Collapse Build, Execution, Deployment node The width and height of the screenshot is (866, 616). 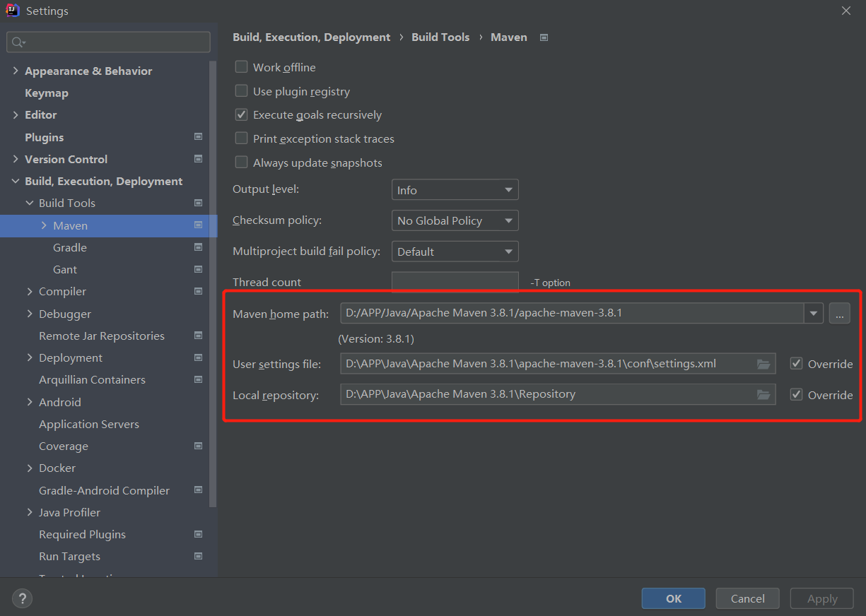click(x=16, y=181)
